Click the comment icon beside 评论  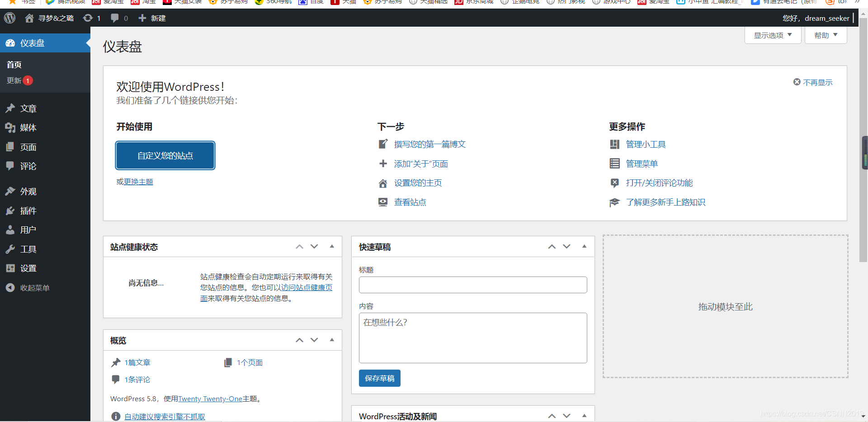[10, 166]
